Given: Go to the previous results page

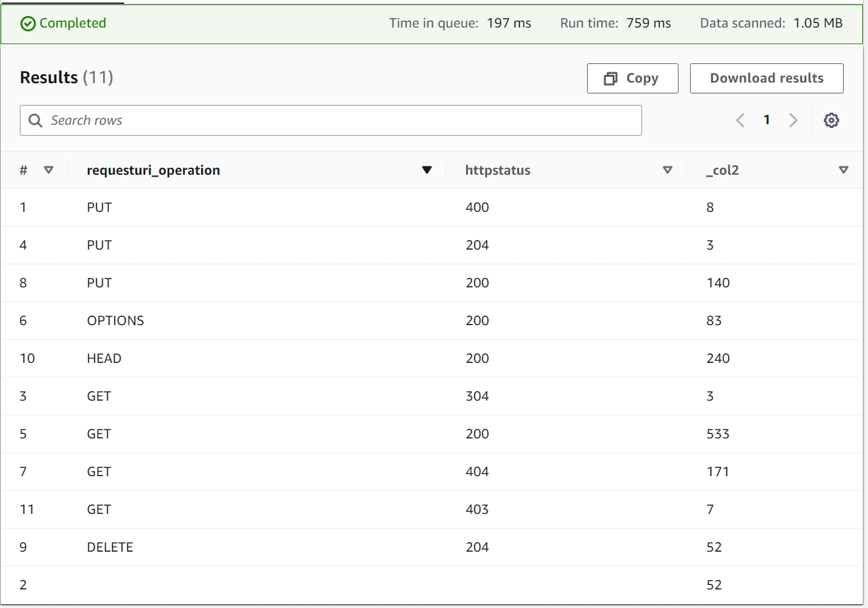Looking at the screenshot, I should coord(741,120).
